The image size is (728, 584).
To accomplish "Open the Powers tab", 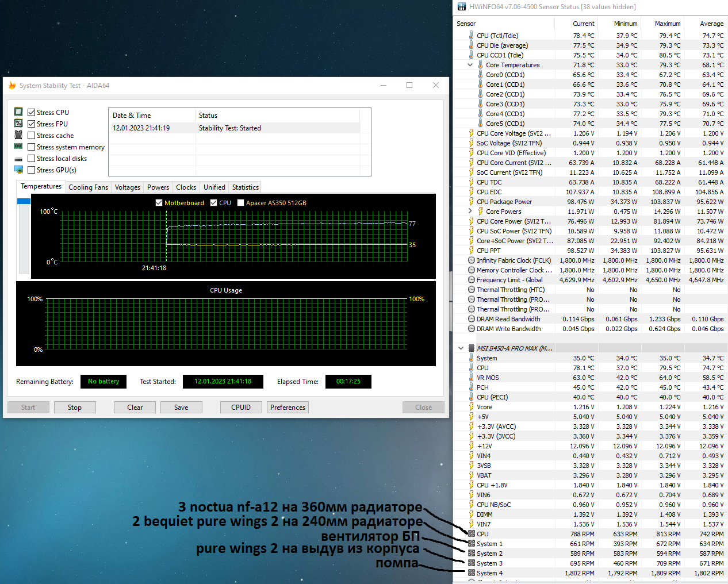I will (x=158, y=187).
